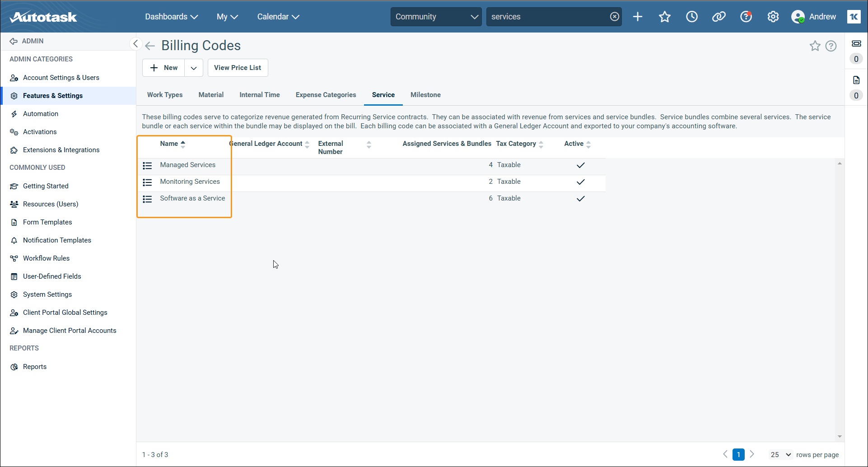
Task: Toggle Active checkmark for Monitoring Services
Action: click(x=580, y=182)
